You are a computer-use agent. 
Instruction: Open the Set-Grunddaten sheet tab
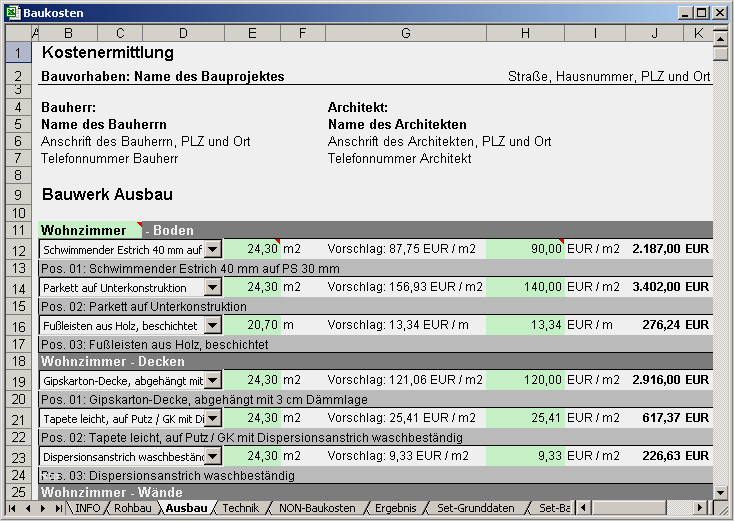click(x=476, y=508)
